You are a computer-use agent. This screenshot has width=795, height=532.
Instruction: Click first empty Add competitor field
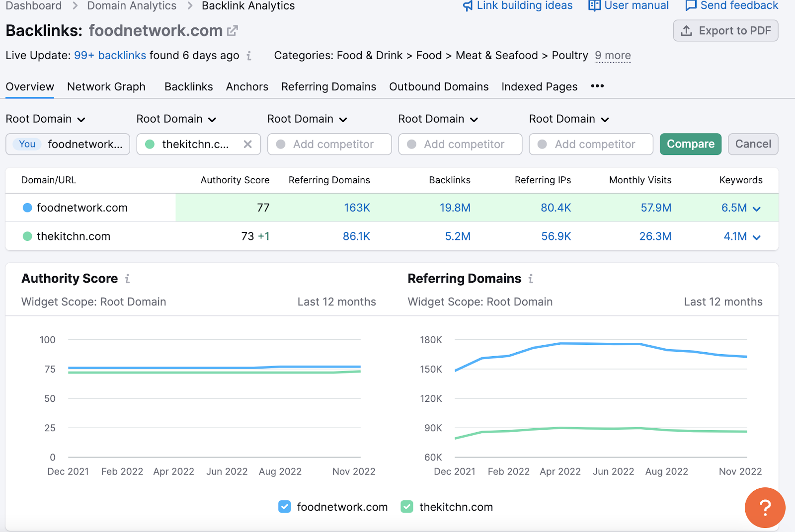click(329, 144)
